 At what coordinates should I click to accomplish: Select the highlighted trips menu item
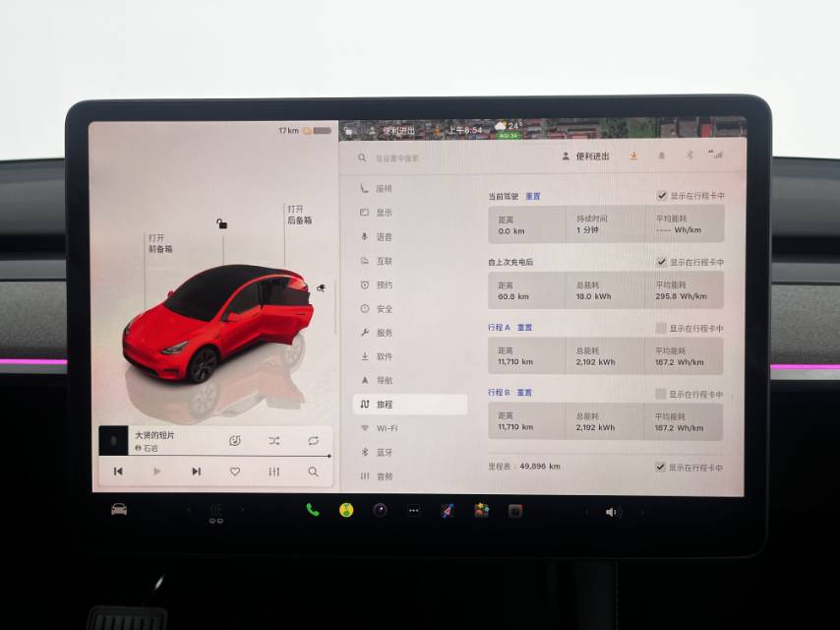[x=410, y=405]
